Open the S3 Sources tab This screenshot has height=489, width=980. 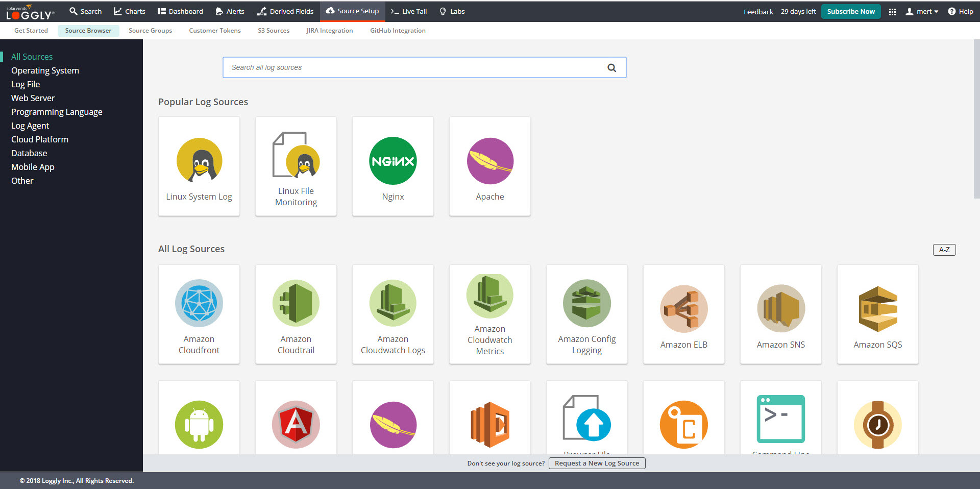[274, 31]
